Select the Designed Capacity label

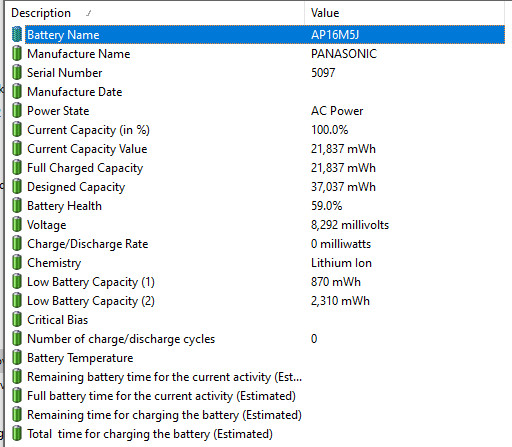pos(76,187)
